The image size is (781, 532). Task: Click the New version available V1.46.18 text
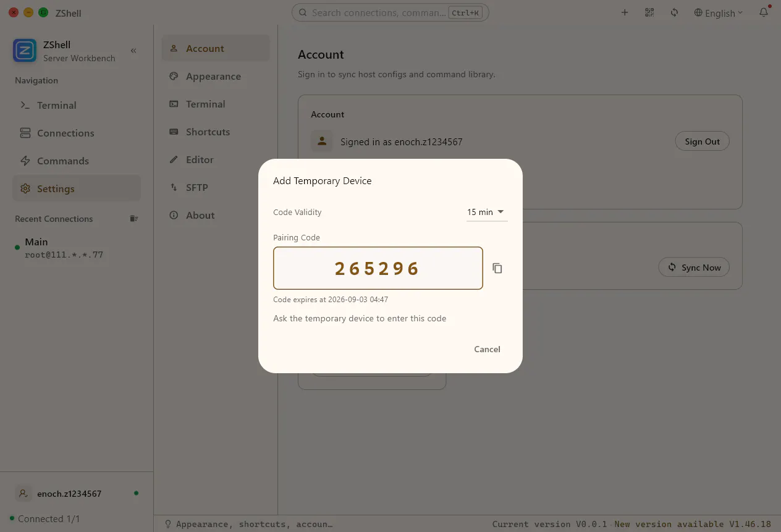(x=693, y=524)
